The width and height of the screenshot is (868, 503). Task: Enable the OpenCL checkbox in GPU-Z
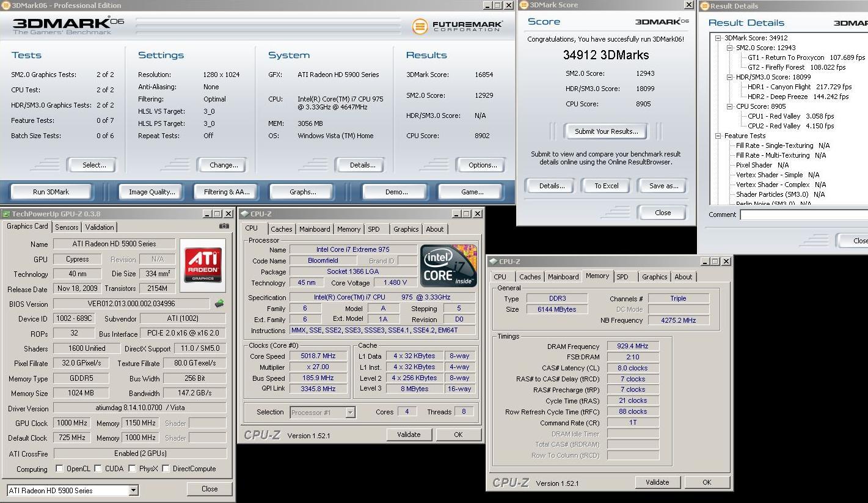pyautogui.click(x=59, y=469)
